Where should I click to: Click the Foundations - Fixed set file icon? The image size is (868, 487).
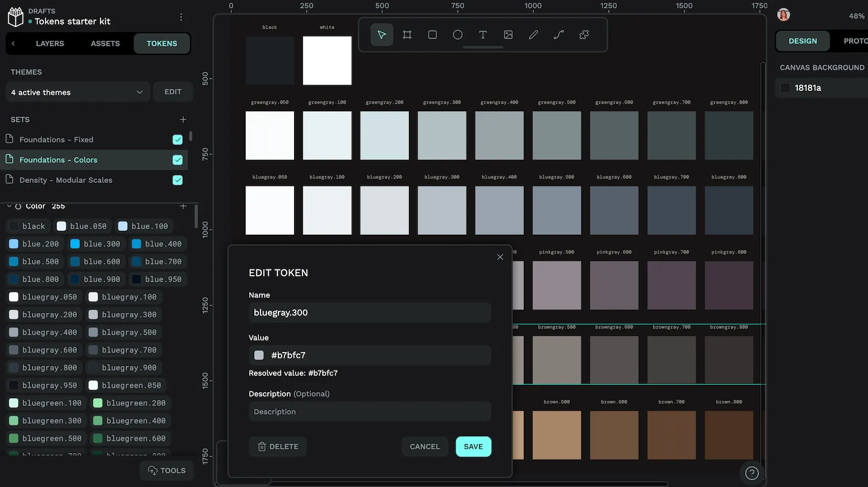coord(9,139)
